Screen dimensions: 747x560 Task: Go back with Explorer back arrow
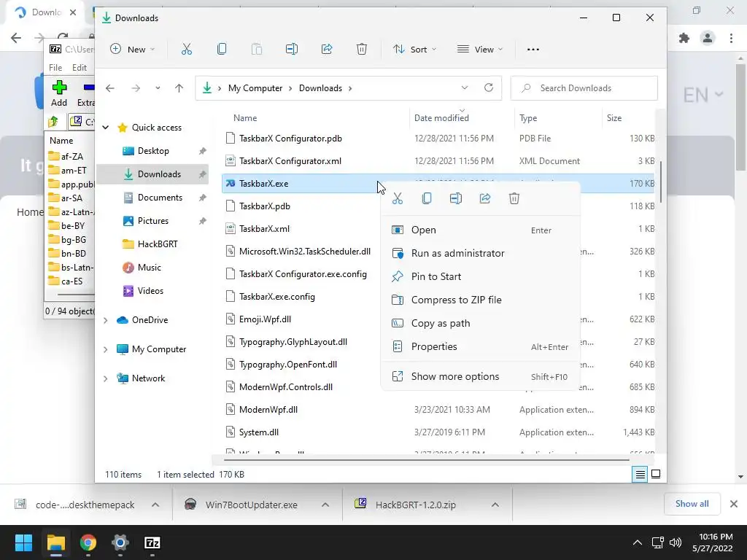[110, 88]
